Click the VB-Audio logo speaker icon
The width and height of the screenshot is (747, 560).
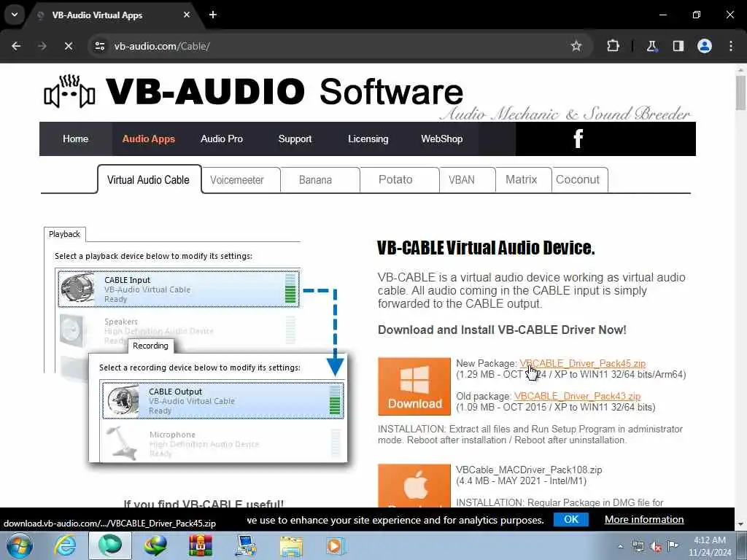click(x=69, y=91)
